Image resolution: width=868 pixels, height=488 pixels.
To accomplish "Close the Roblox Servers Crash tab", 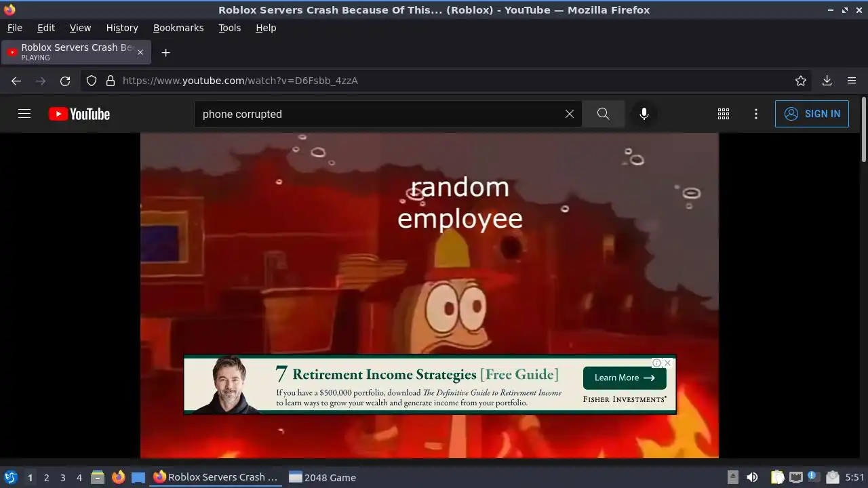I will [x=140, y=52].
